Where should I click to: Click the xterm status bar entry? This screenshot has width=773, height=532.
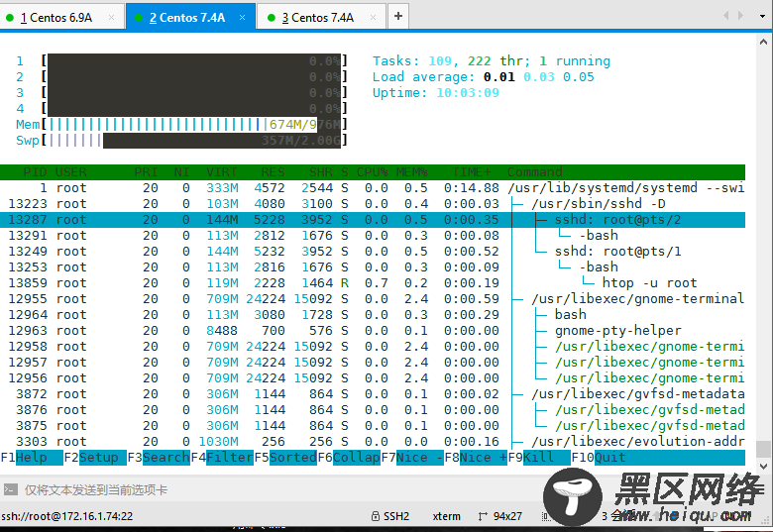446,516
